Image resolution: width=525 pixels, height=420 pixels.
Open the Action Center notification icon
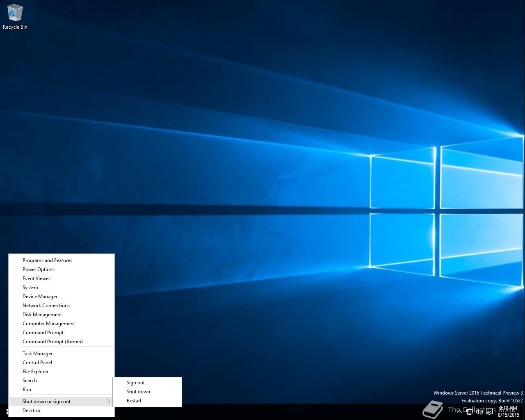(x=489, y=412)
